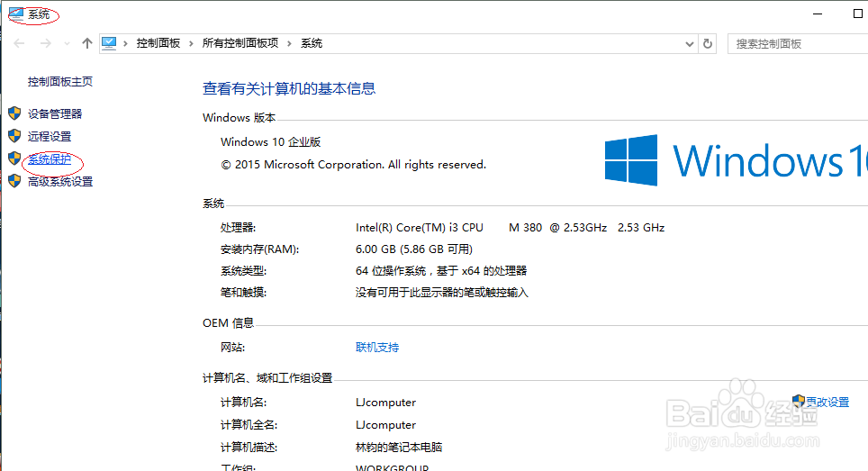Click the system window title icon

(15, 14)
